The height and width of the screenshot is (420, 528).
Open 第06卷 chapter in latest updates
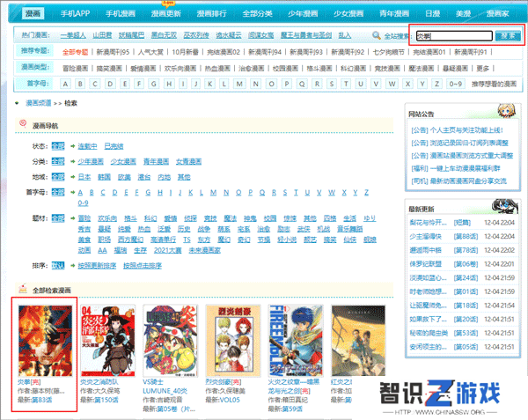466,264
